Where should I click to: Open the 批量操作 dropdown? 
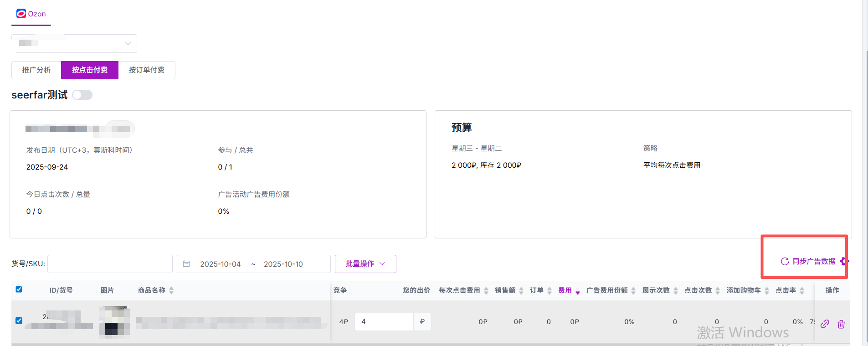point(365,264)
